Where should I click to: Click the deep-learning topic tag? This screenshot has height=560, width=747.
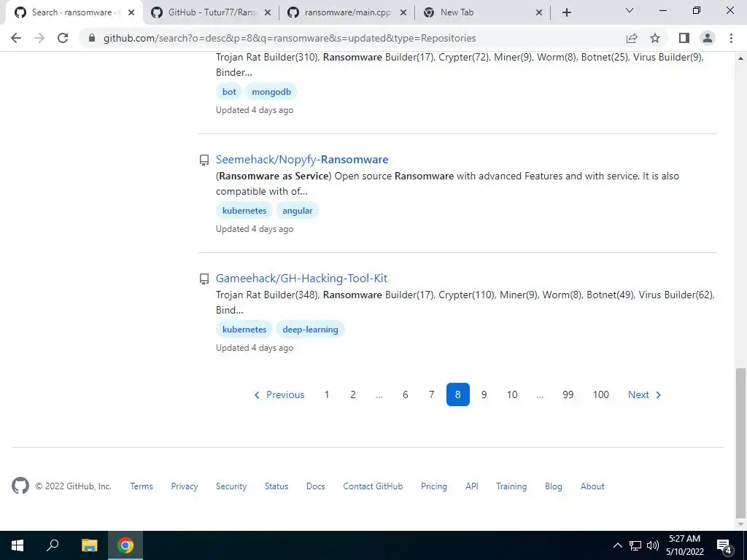(310, 330)
